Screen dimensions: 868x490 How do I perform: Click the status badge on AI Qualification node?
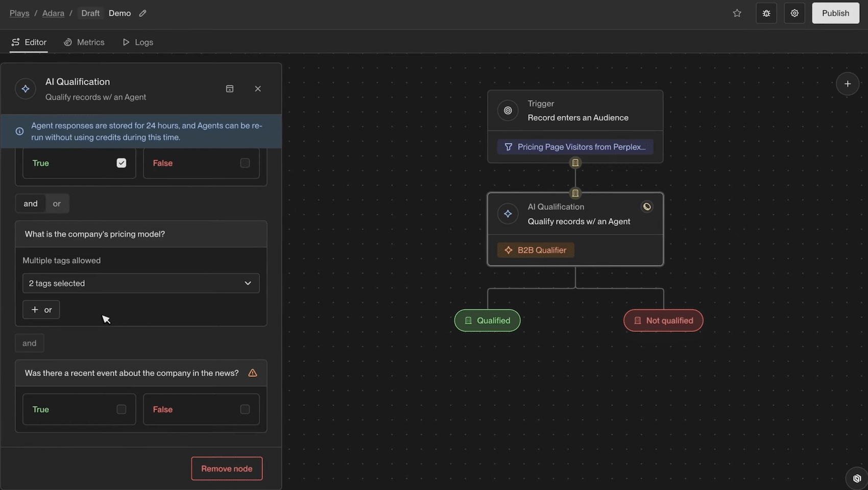(647, 207)
